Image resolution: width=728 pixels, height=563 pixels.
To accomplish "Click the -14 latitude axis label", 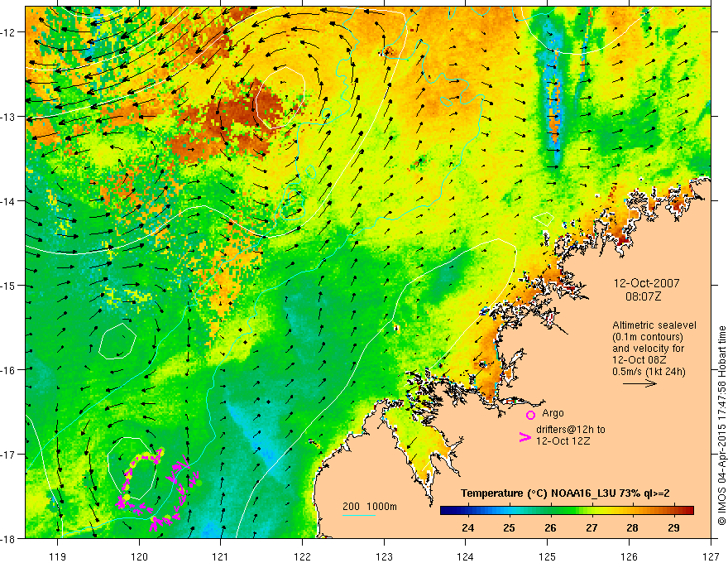I will [9, 201].
